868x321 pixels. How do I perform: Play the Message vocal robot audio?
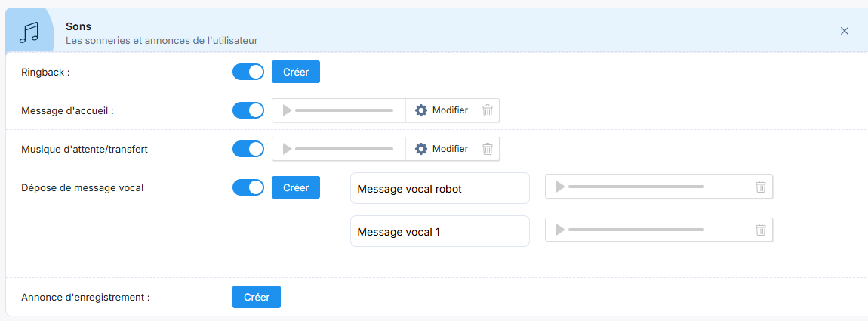tap(560, 187)
